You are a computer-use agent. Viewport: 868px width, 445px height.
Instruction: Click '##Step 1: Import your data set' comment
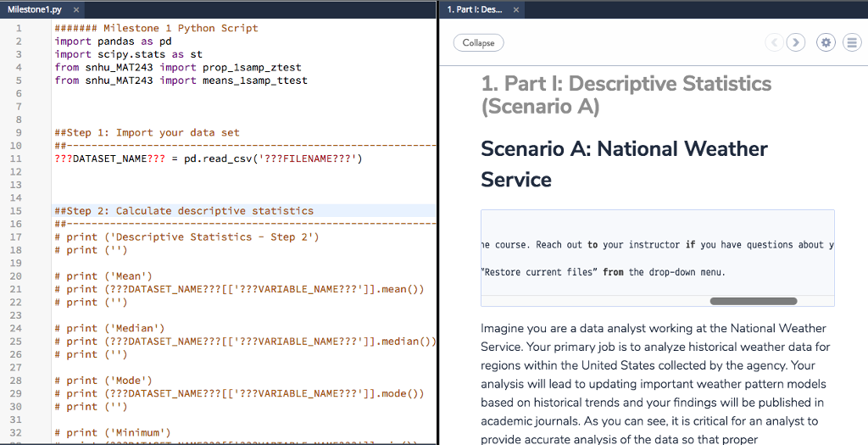click(147, 133)
